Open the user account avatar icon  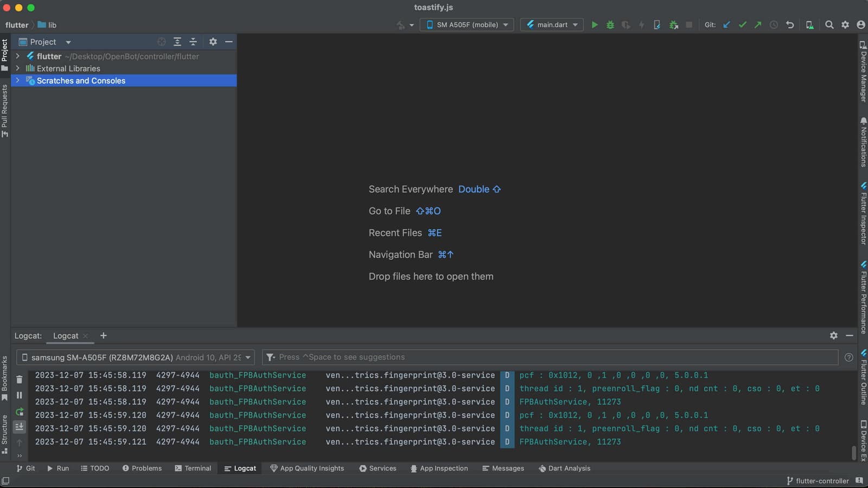pyautogui.click(x=861, y=25)
